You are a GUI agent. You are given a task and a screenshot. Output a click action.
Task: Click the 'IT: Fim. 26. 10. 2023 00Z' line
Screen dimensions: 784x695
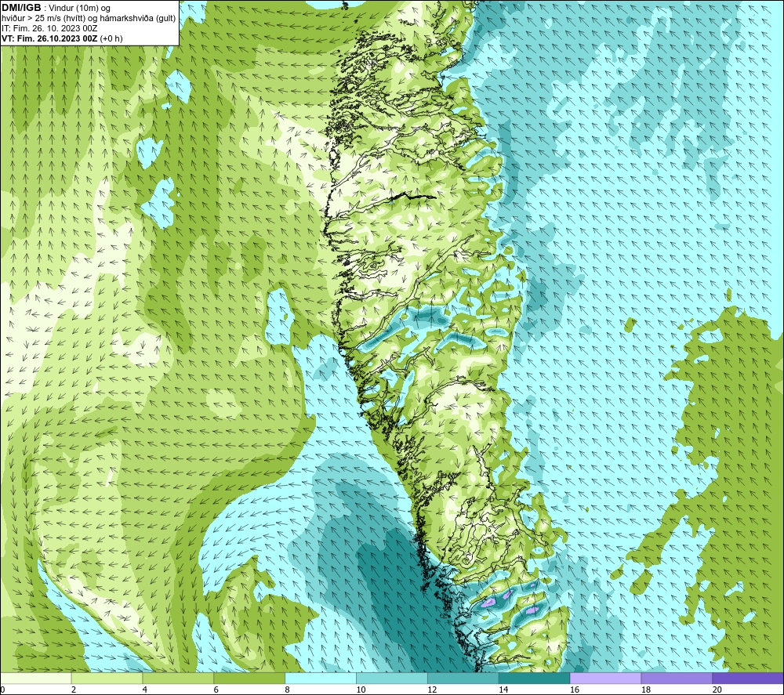[49, 28]
